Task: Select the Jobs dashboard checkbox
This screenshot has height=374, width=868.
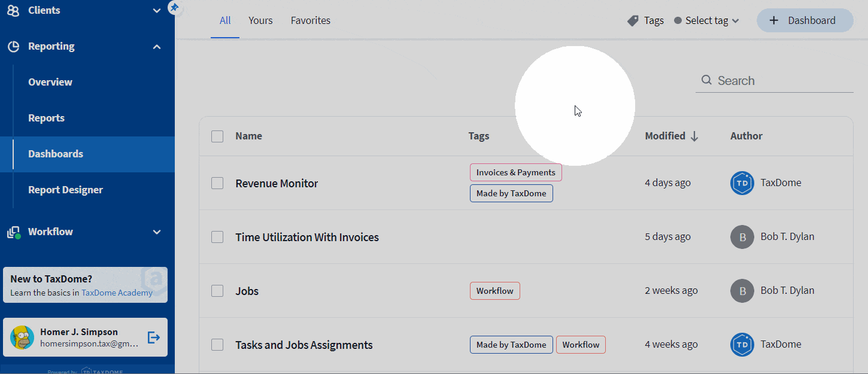Action: [x=217, y=291]
